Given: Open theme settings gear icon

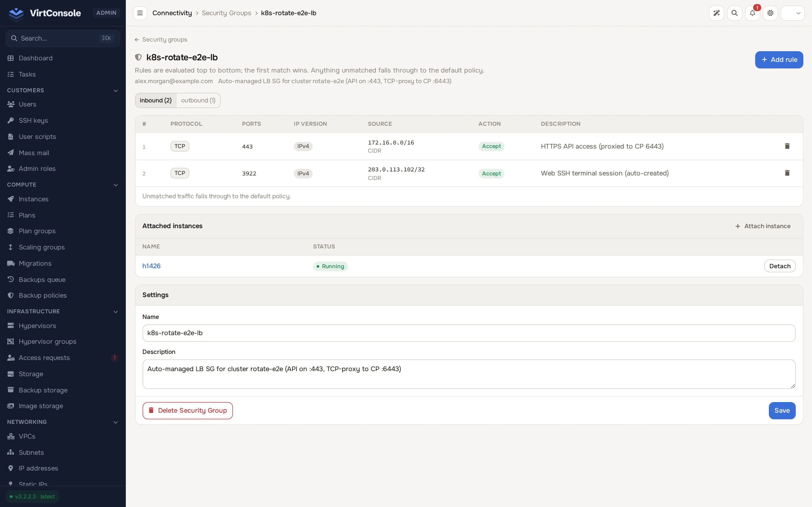Looking at the screenshot, I should (x=770, y=13).
